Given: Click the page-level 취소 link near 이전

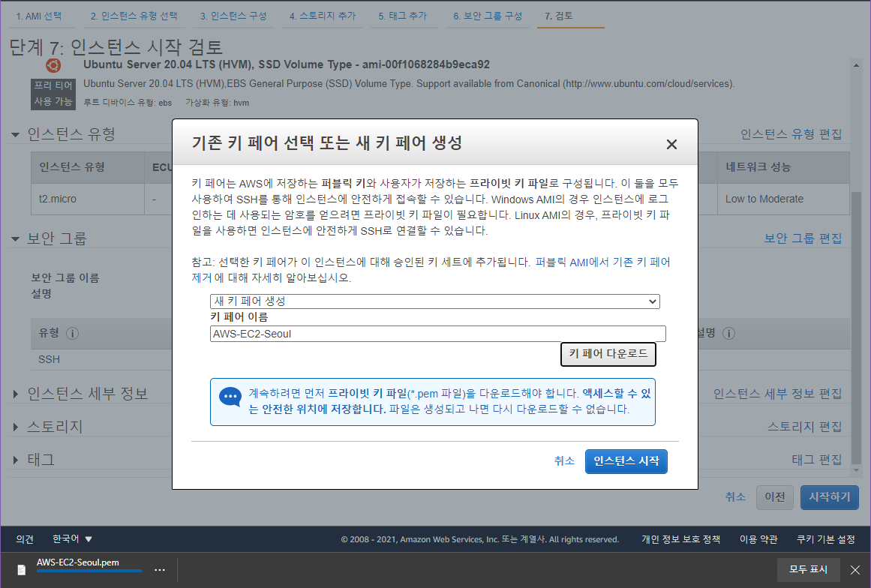Looking at the screenshot, I should coord(735,497).
